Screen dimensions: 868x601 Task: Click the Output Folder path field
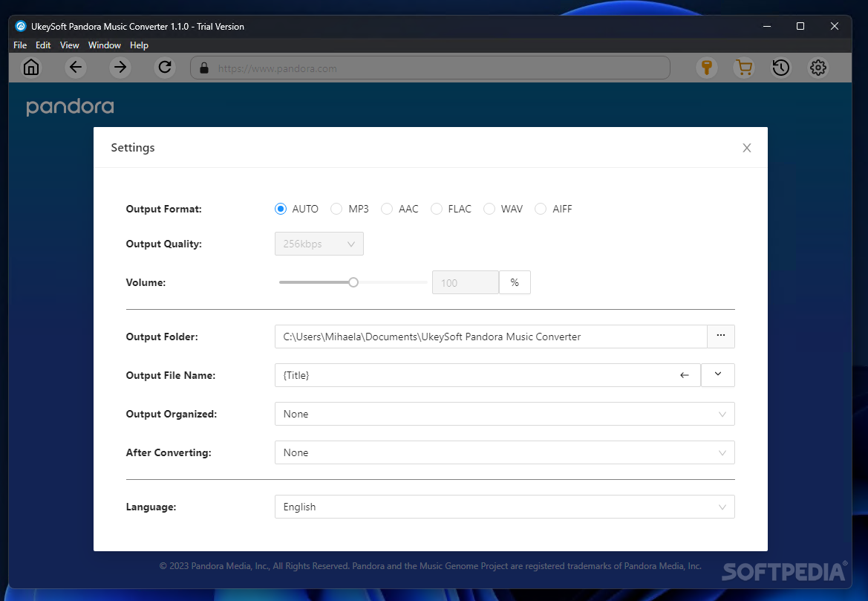(491, 337)
